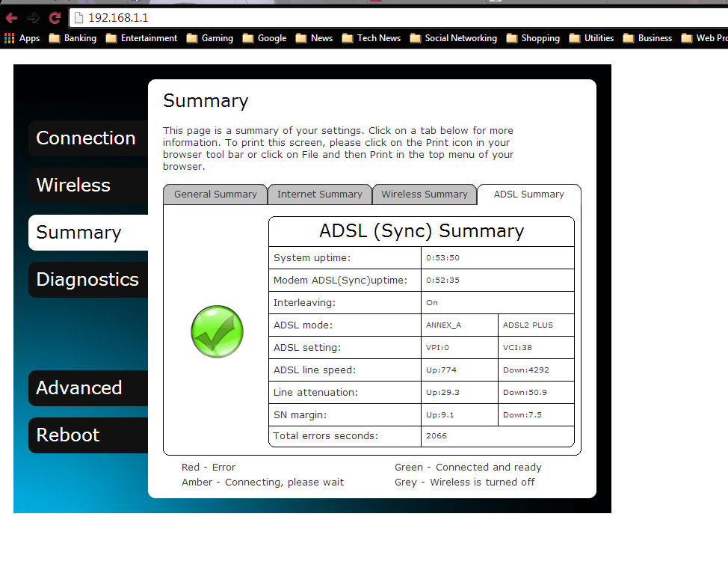Expand the Tech News bookmark folder

pyautogui.click(x=371, y=38)
